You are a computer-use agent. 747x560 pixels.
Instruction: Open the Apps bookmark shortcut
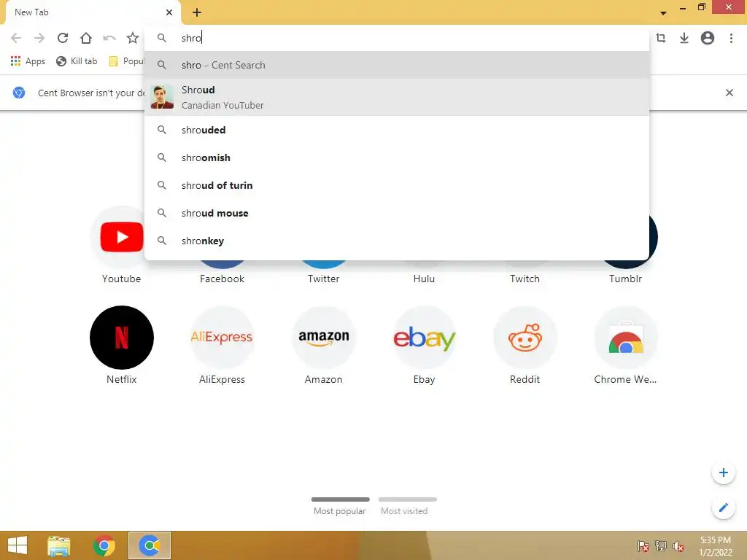(28, 61)
